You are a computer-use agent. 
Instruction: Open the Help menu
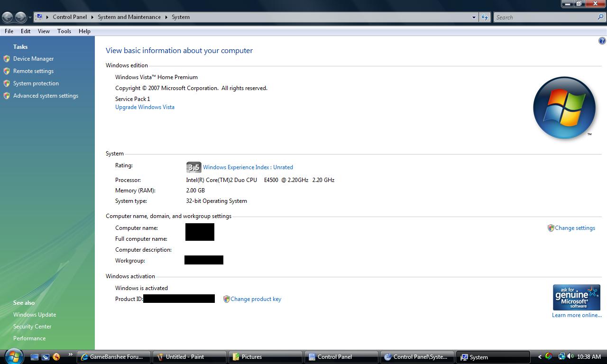[84, 31]
